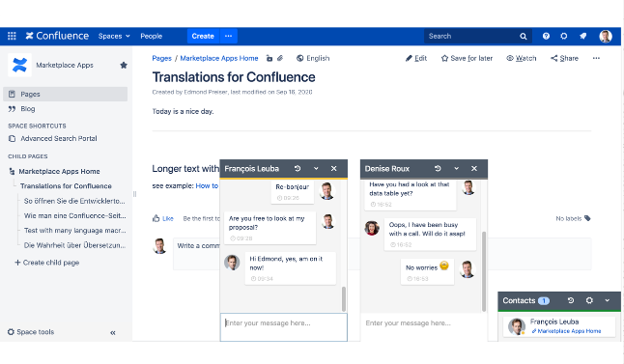Click 'How to' example link
Screen dimensions: 624x364
click(207, 185)
